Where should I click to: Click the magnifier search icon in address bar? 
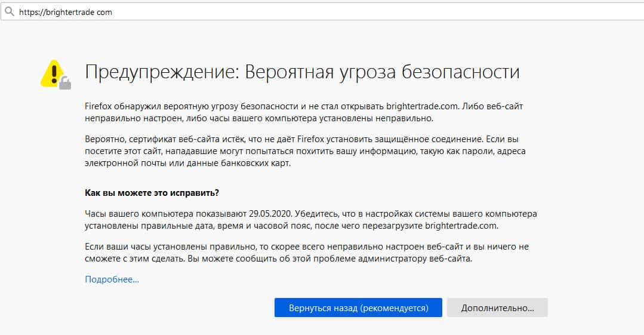(x=10, y=11)
